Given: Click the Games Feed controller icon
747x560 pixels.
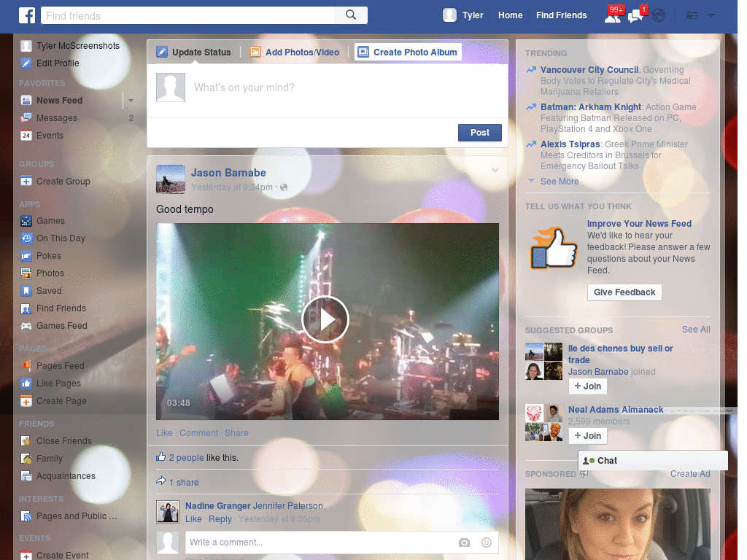Looking at the screenshot, I should [26, 326].
